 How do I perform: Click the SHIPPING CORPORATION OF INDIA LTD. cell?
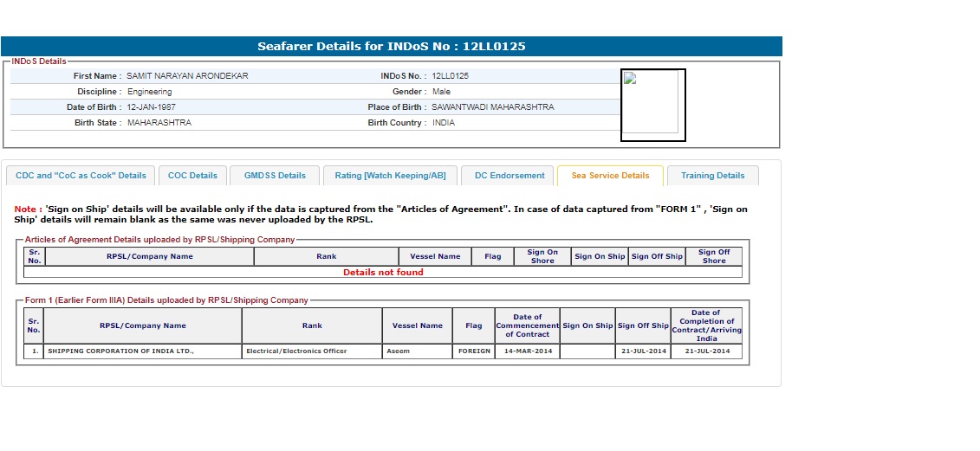click(121, 351)
